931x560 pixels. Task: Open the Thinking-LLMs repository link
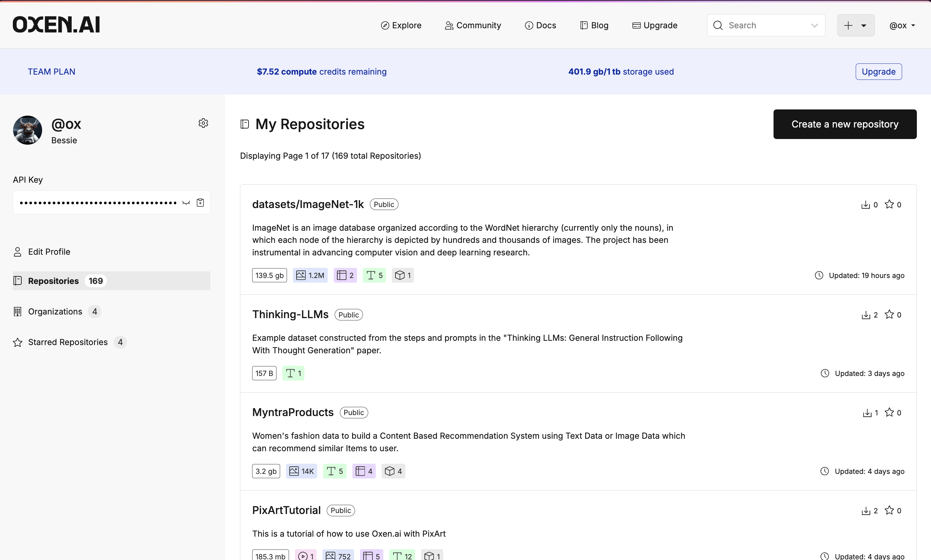pyautogui.click(x=290, y=314)
